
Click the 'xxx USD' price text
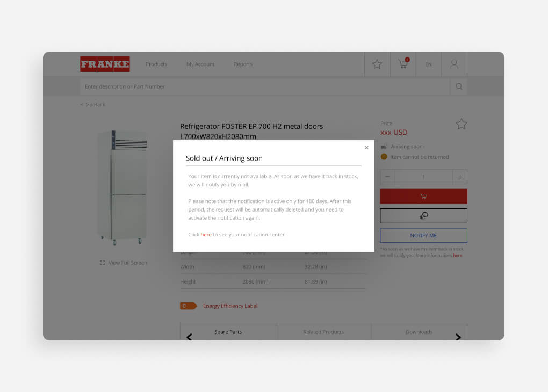pyautogui.click(x=394, y=133)
